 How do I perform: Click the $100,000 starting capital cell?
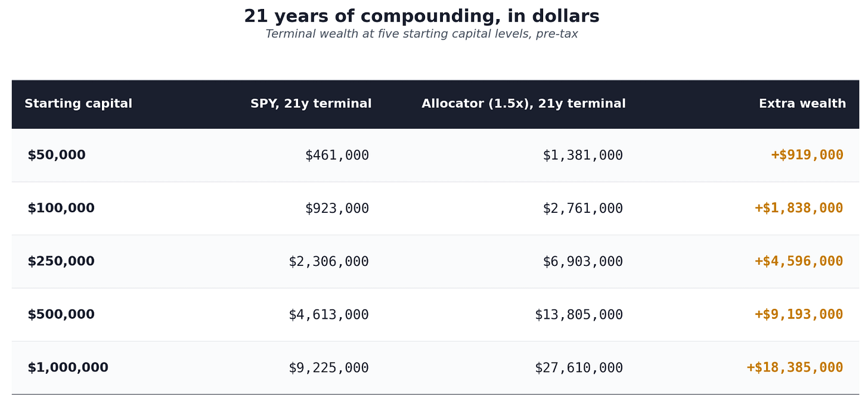(61, 209)
